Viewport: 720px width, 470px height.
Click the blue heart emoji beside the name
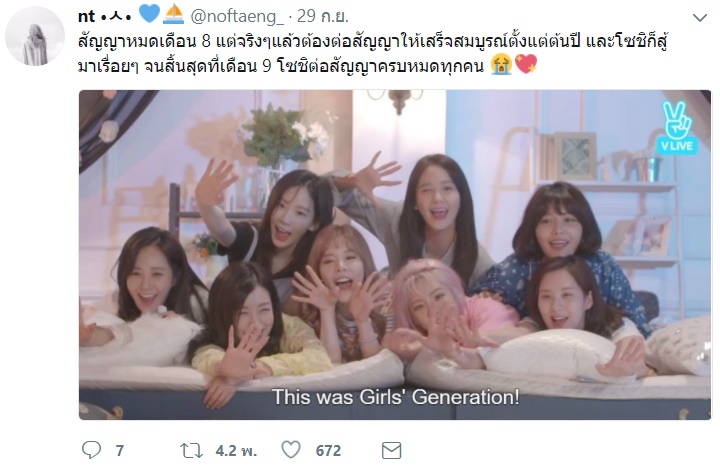(149, 13)
